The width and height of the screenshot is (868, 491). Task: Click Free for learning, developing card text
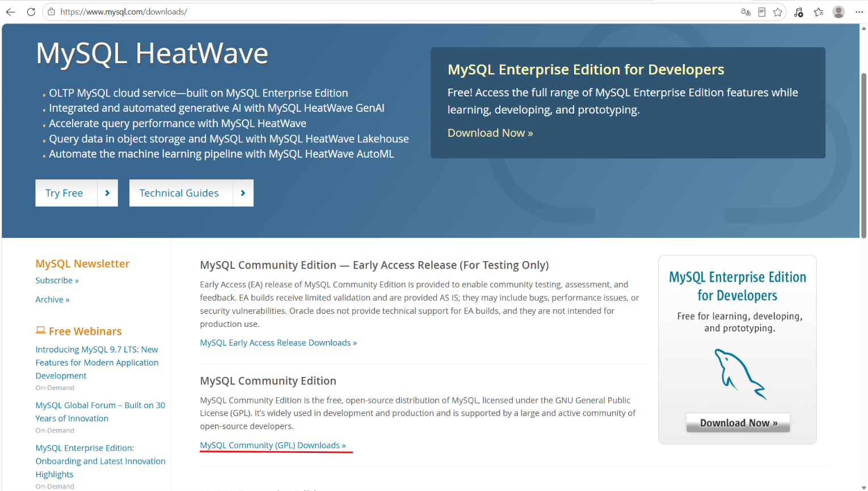[x=740, y=322]
